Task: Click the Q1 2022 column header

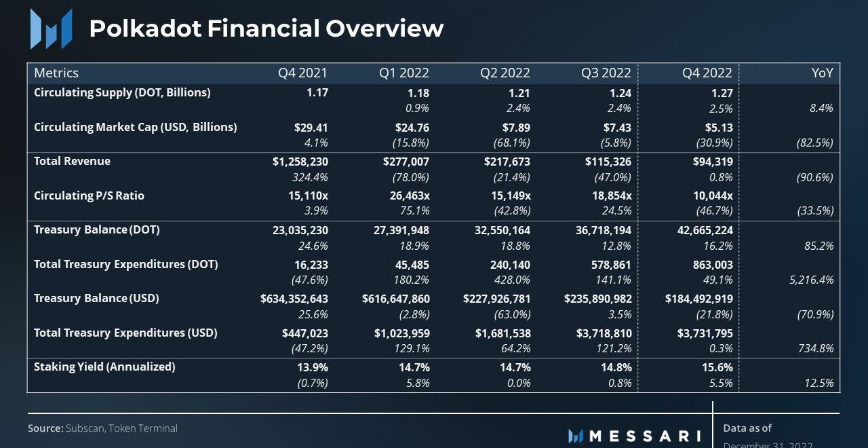Action: 403,73
